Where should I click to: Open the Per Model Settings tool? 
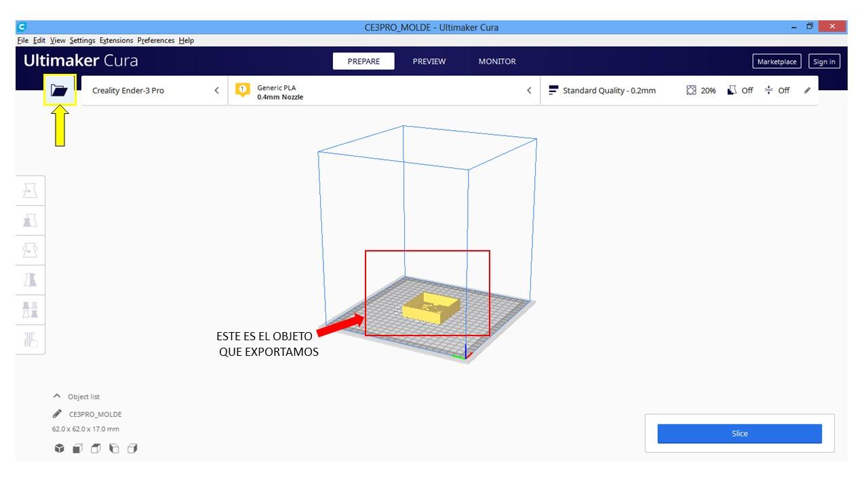tap(30, 309)
